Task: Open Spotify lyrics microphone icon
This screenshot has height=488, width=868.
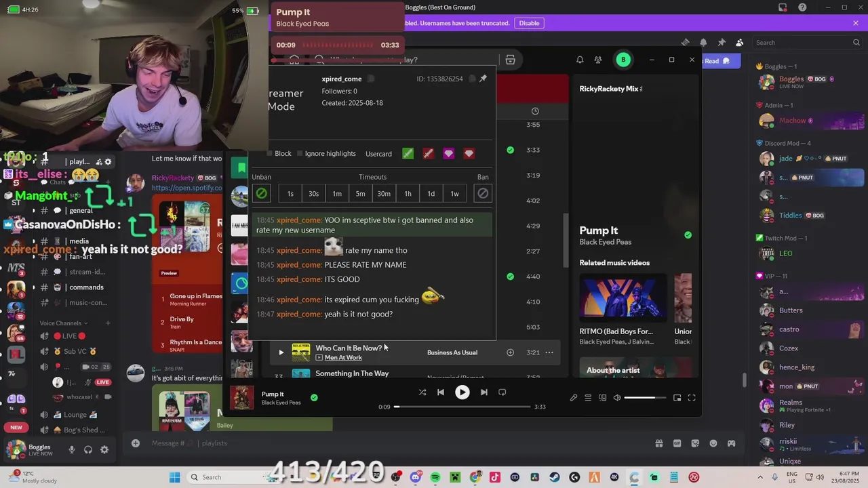Action: click(x=574, y=398)
